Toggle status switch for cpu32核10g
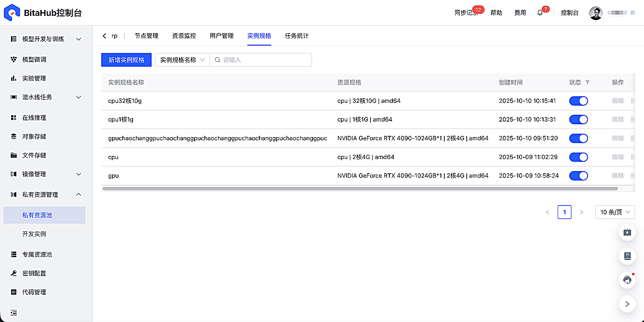 click(578, 101)
